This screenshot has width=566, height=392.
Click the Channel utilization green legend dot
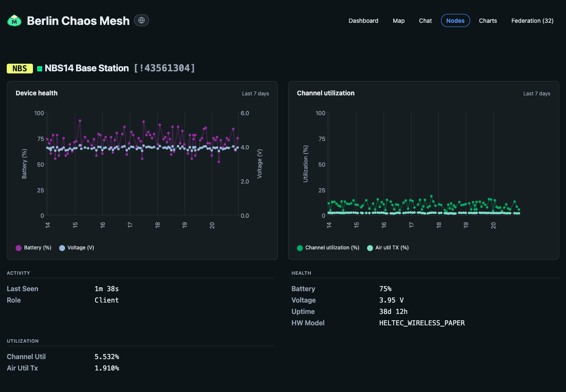[300, 248]
